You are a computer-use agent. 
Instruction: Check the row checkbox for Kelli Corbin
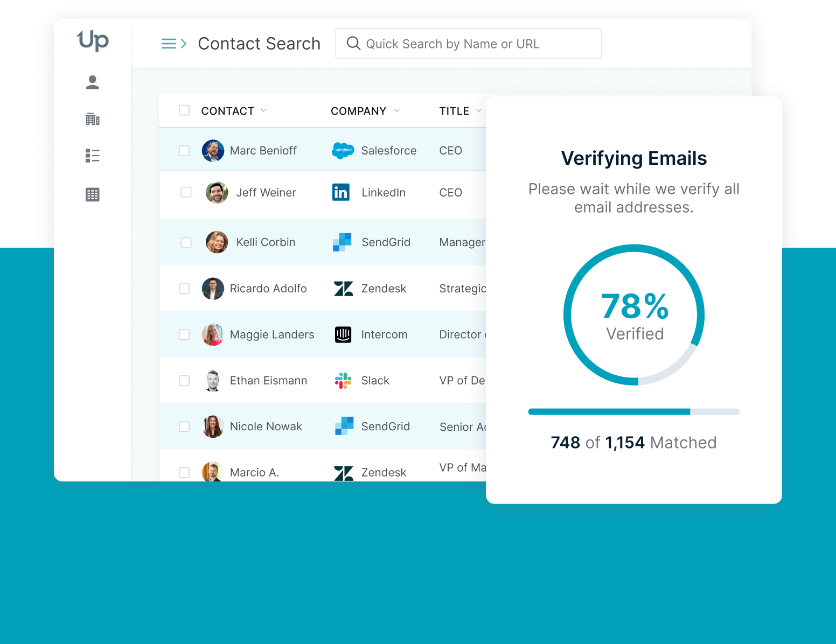click(186, 242)
